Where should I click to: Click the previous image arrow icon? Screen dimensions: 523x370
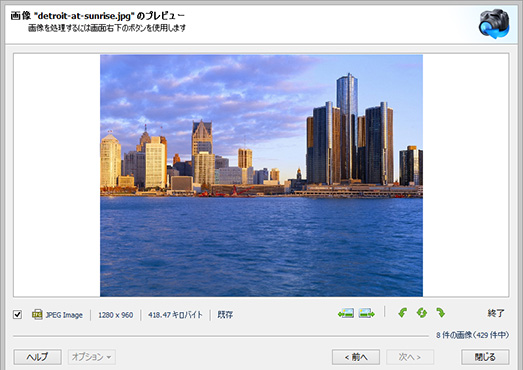pyautogui.click(x=346, y=313)
